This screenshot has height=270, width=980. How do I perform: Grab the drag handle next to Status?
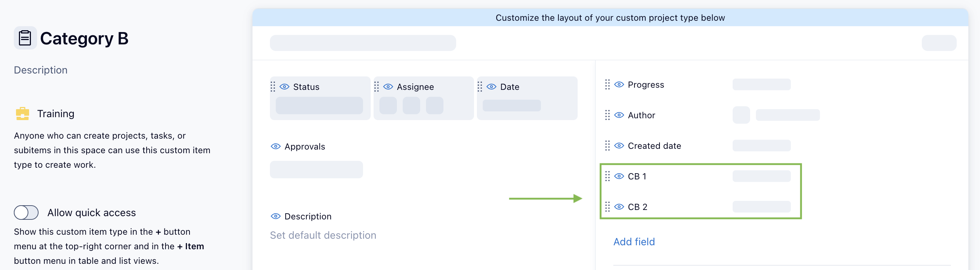point(273,87)
